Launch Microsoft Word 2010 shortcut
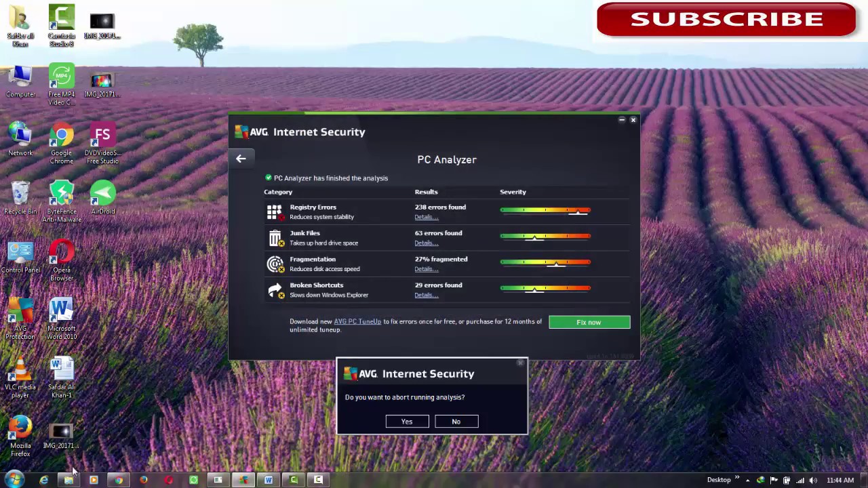The image size is (868, 488). pos(62,319)
